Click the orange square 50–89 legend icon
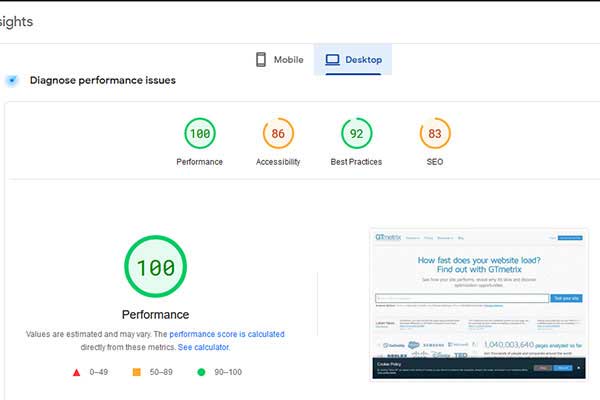This screenshot has width=600, height=400. tap(136, 372)
